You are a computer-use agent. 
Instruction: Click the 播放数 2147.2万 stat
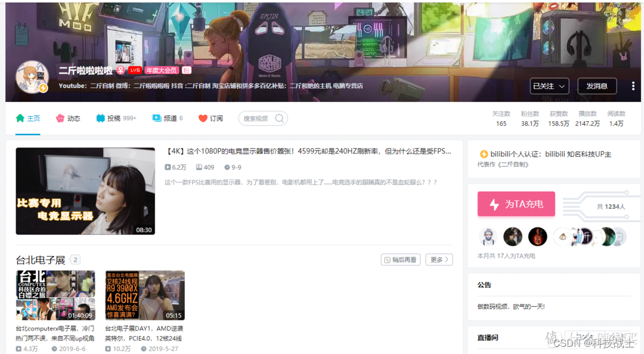(587, 118)
